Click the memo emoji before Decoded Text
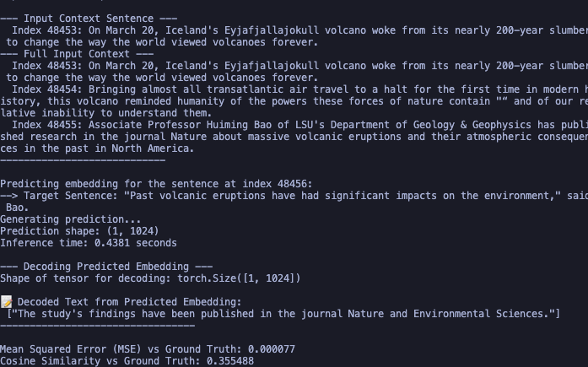Screen dimensions: 588x367 point(7,302)
